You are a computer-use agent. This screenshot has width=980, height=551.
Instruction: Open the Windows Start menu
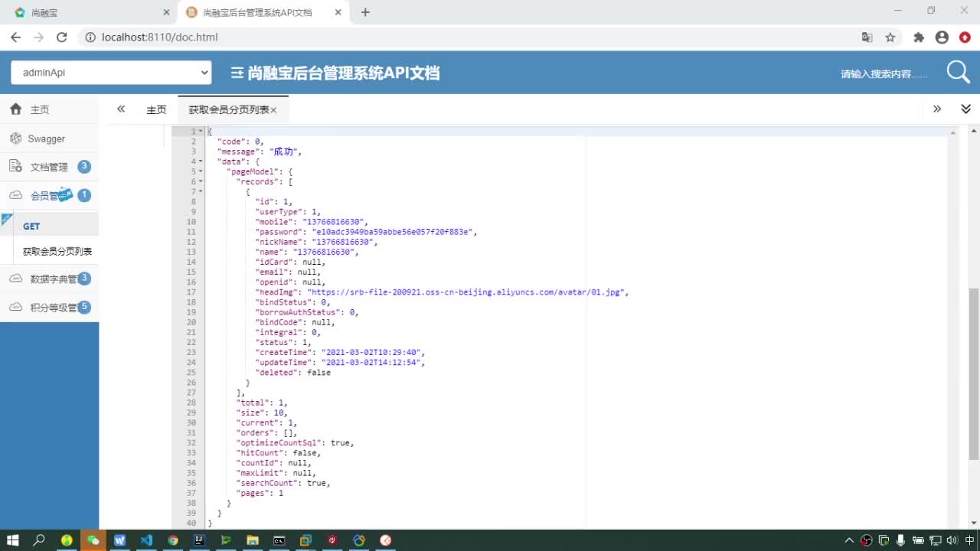[13, 540]
